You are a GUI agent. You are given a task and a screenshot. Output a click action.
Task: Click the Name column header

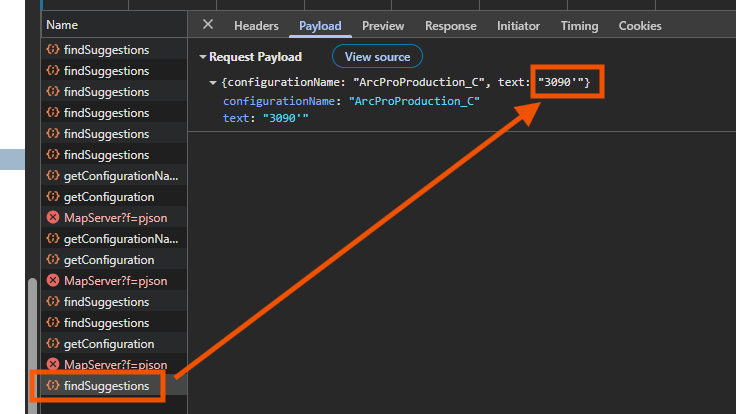click(x=62, y=25)
